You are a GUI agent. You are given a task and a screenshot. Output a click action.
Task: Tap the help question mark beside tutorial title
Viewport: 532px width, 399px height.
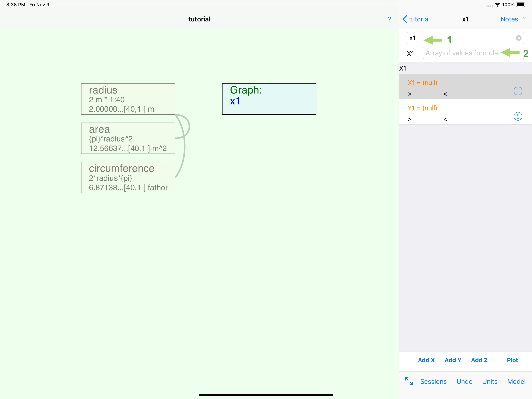coord(389,19)
